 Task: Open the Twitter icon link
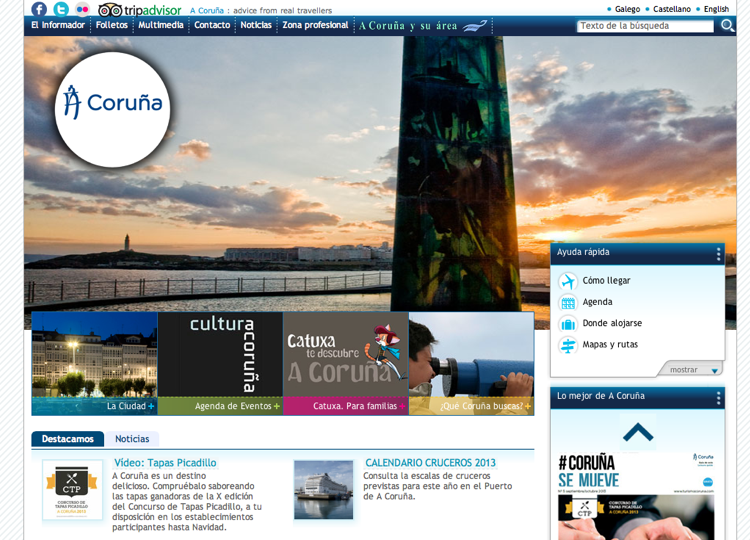click(61, 9)
